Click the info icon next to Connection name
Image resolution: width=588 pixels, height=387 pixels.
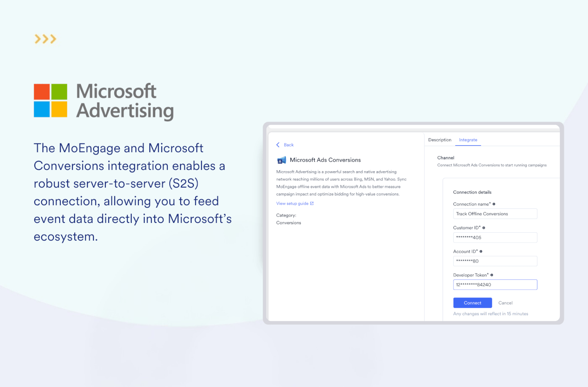coord(494,204)
